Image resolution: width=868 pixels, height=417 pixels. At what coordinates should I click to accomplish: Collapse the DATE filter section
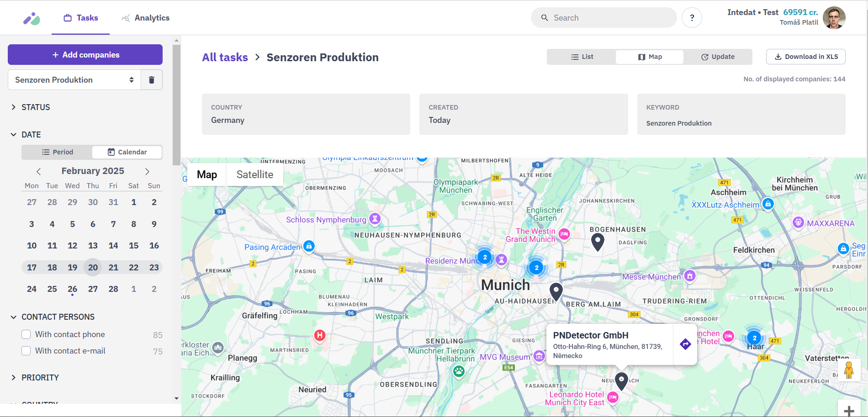[x=26, y=135]
